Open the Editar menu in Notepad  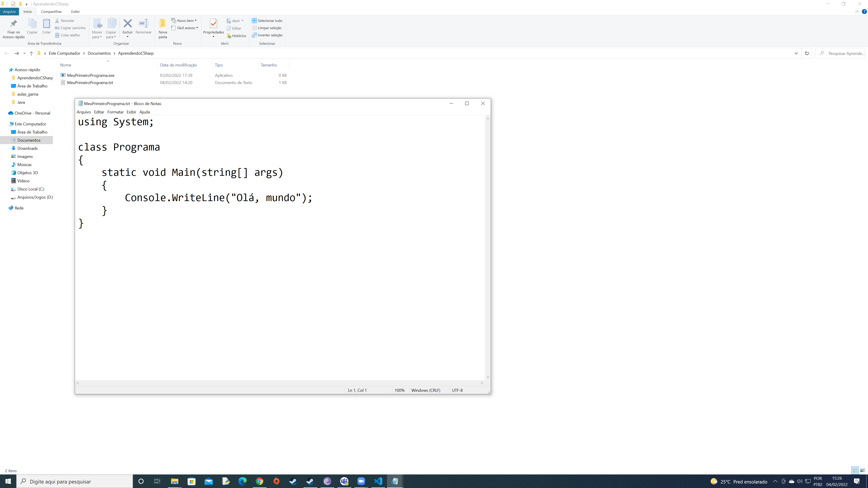99,112
